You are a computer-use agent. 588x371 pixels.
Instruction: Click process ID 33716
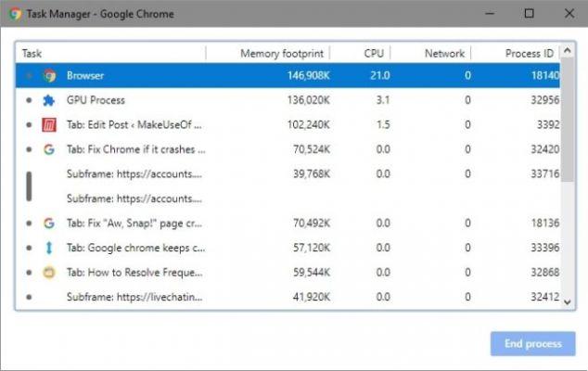(545, 174)
